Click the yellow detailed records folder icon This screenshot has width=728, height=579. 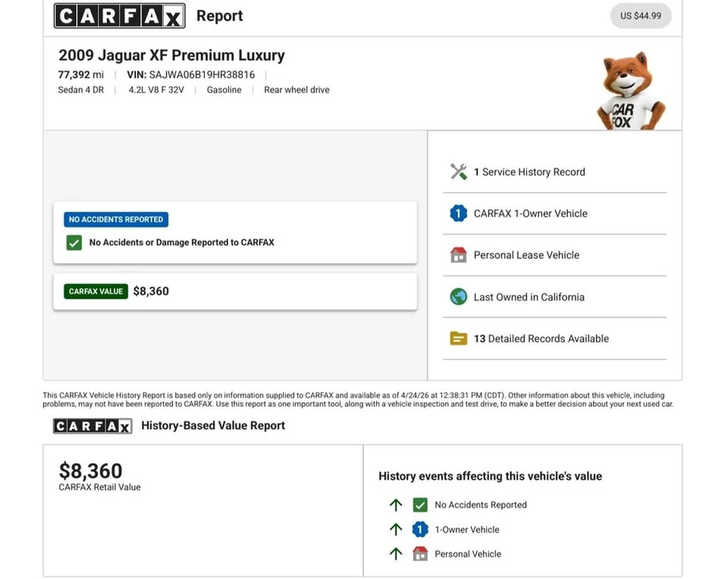(458, 339)
